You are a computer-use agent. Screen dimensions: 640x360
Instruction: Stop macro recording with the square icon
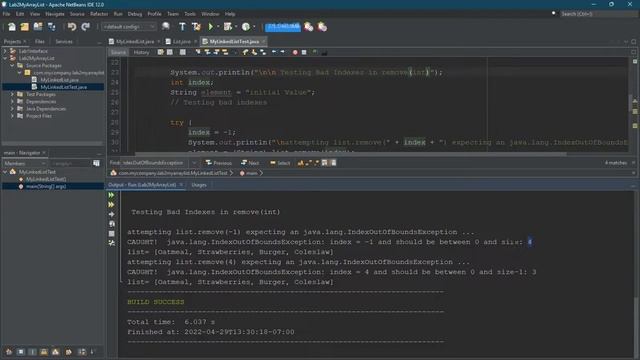tap(304, 52)
